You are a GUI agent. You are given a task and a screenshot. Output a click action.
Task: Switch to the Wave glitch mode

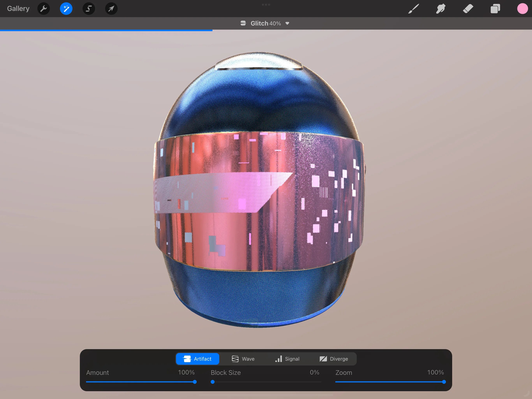pos(243,358)
